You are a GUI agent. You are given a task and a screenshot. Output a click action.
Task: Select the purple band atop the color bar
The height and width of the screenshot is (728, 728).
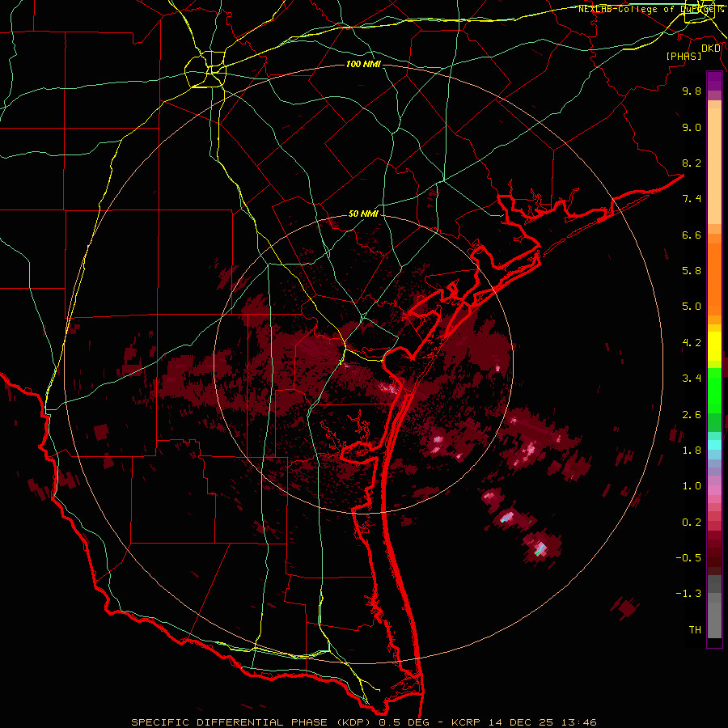(x=714, y=81)
